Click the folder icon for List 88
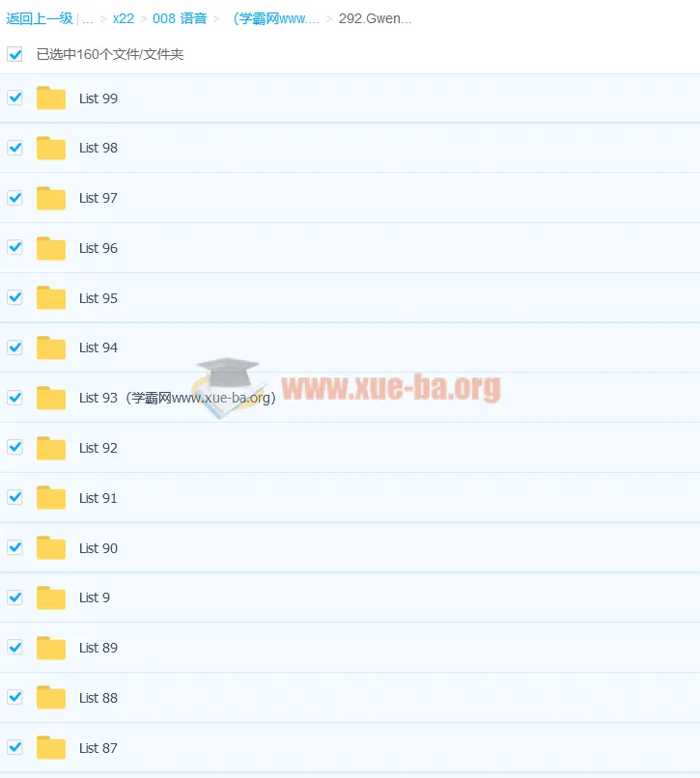 [51, 698]
